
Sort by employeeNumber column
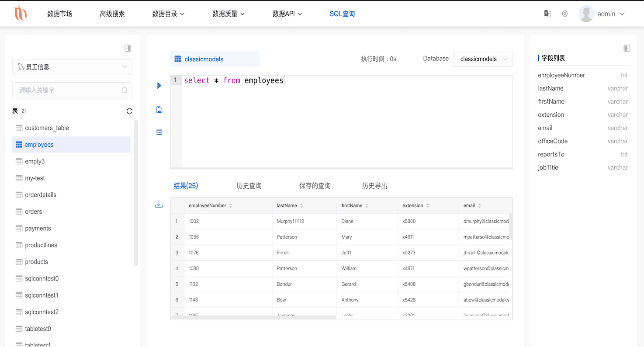(x=231, y=205)
